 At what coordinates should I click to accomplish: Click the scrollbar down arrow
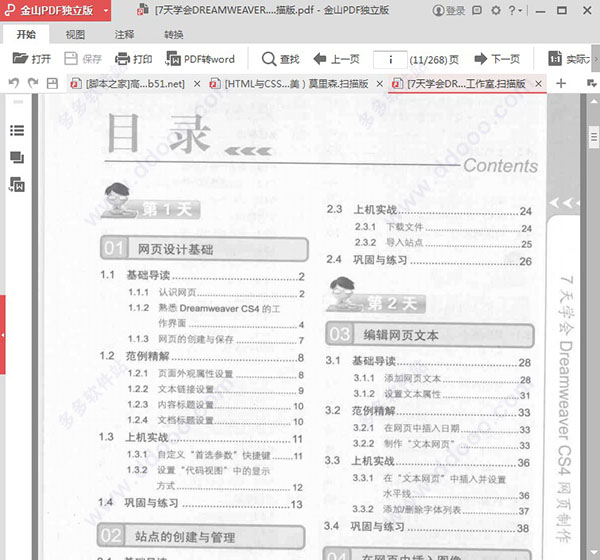point(594,552)
